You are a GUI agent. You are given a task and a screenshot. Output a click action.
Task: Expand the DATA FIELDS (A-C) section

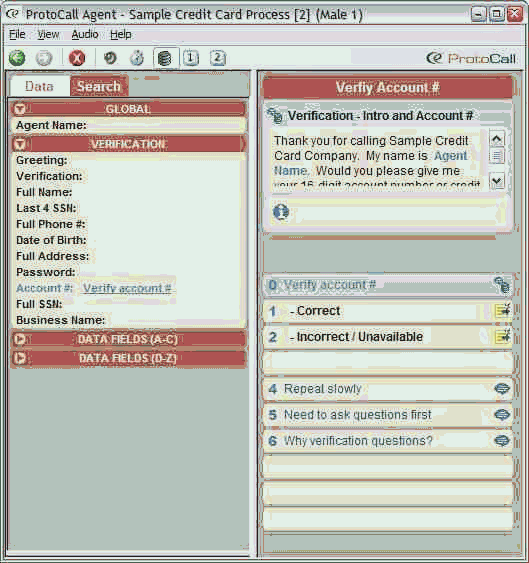[19, 339]
